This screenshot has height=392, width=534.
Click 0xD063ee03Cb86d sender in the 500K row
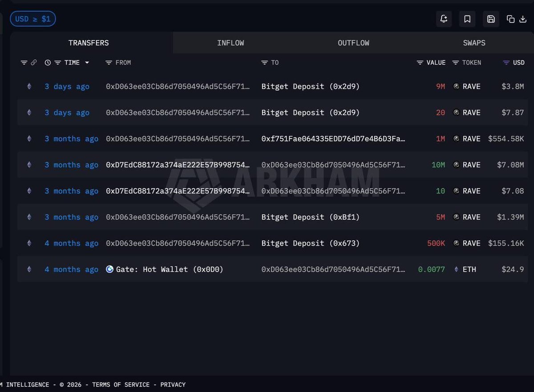178,243
